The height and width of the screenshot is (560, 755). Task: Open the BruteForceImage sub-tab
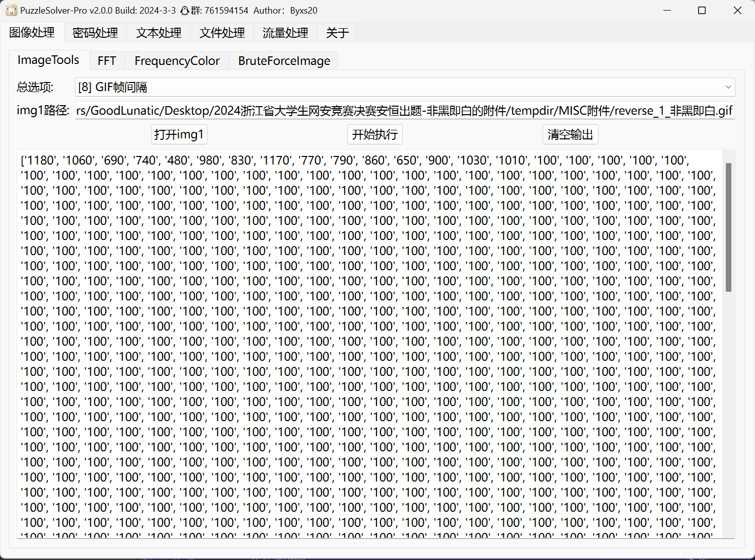(x=284, y=61)
